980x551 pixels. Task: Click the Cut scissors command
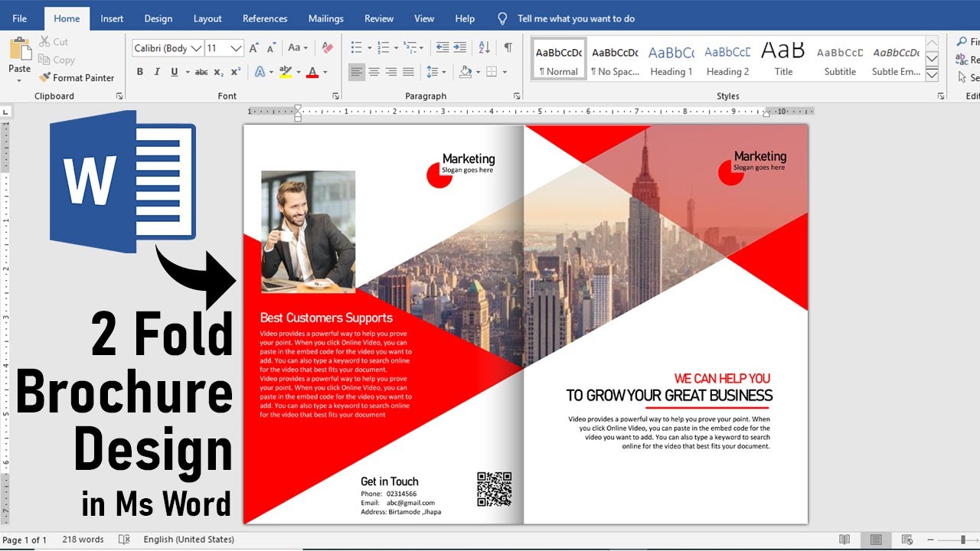pyautogui.click(x=54, y=42)
